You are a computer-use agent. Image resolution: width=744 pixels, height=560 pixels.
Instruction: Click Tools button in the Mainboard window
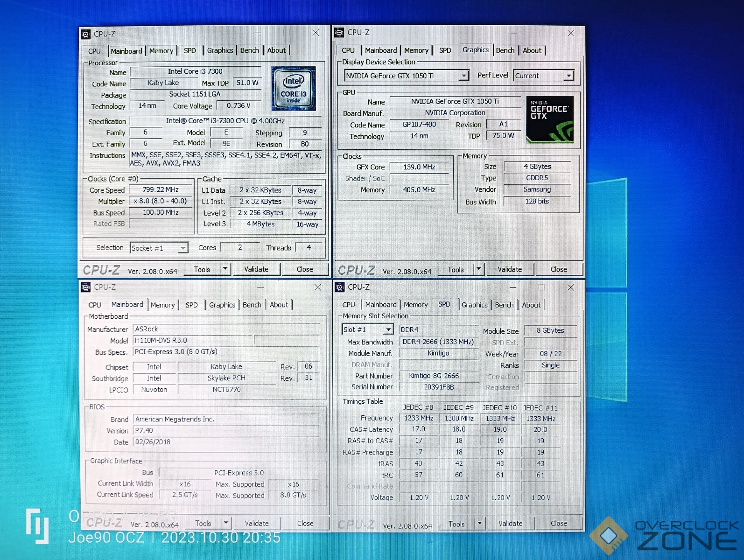203,523
